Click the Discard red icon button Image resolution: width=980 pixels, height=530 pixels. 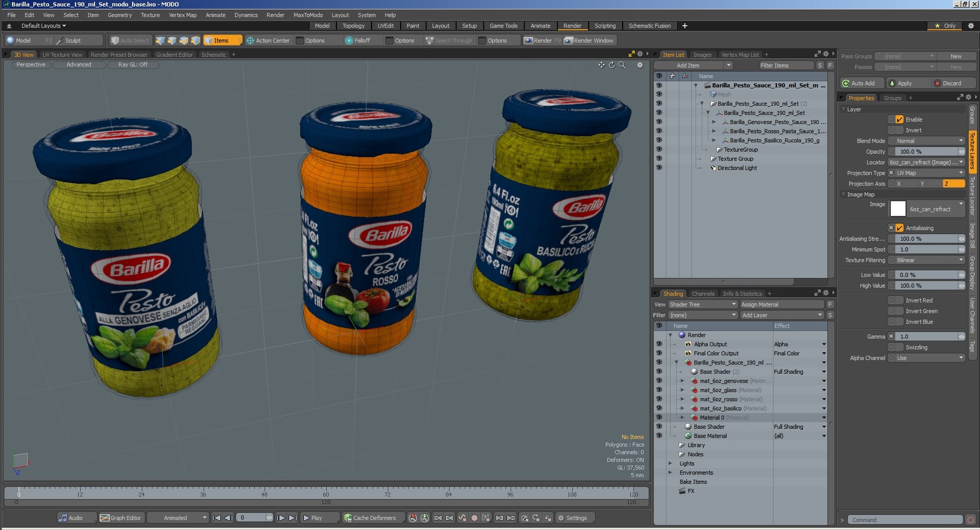click(937, 83)
